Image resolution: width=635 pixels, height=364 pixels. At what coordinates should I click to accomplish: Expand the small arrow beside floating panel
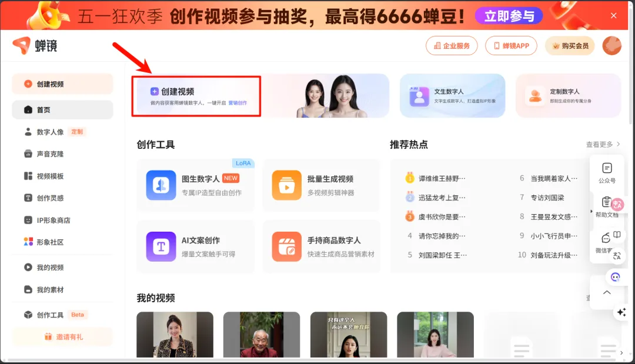pyautogui.click(x=591, y=211)
